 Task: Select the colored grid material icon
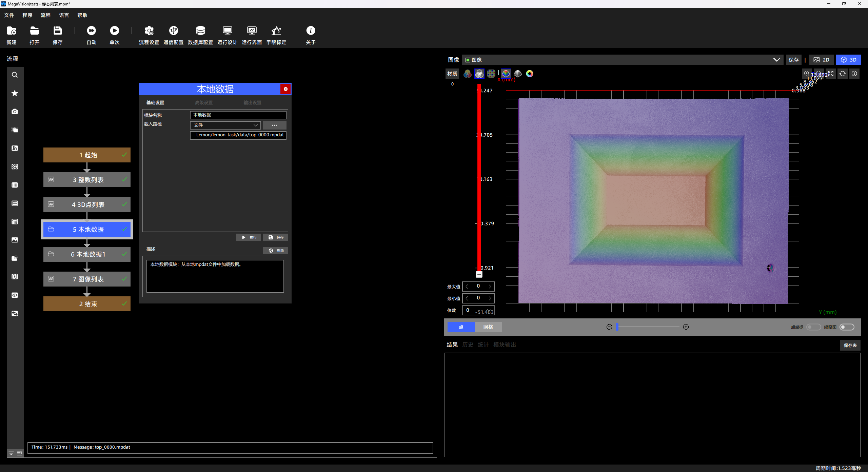click(491, 74)
